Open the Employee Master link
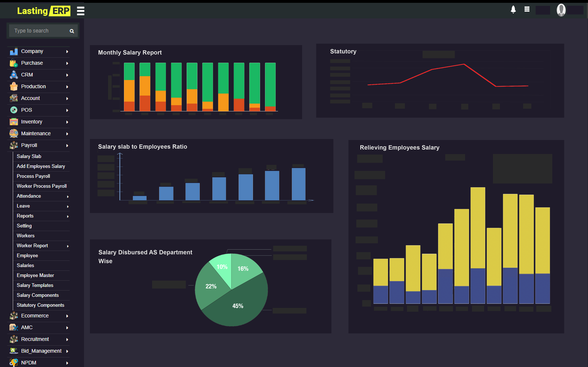The image size is (588, 367). coord(35,275)
